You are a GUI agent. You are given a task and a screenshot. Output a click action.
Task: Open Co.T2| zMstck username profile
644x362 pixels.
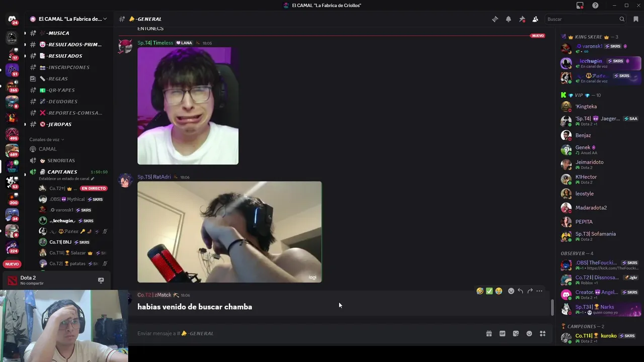coord(154,295)
